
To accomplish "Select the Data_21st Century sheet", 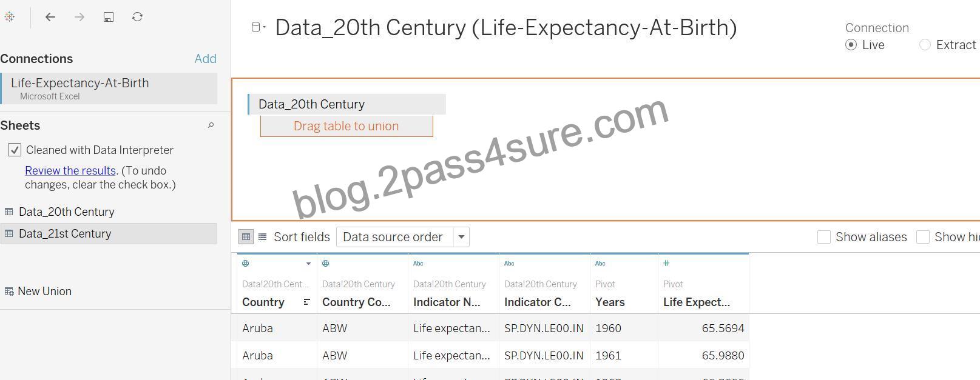I will pyautogui.click(x=109, y=234).
